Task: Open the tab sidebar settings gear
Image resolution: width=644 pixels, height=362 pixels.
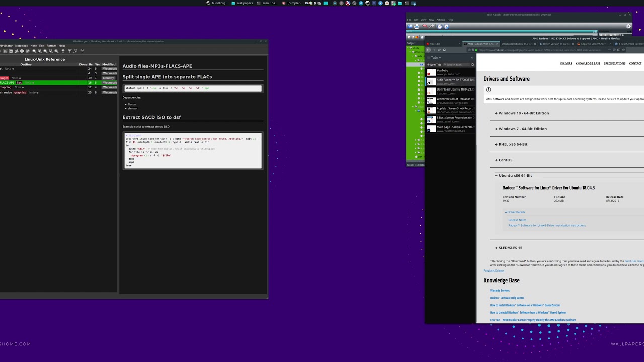Action: 472,65
